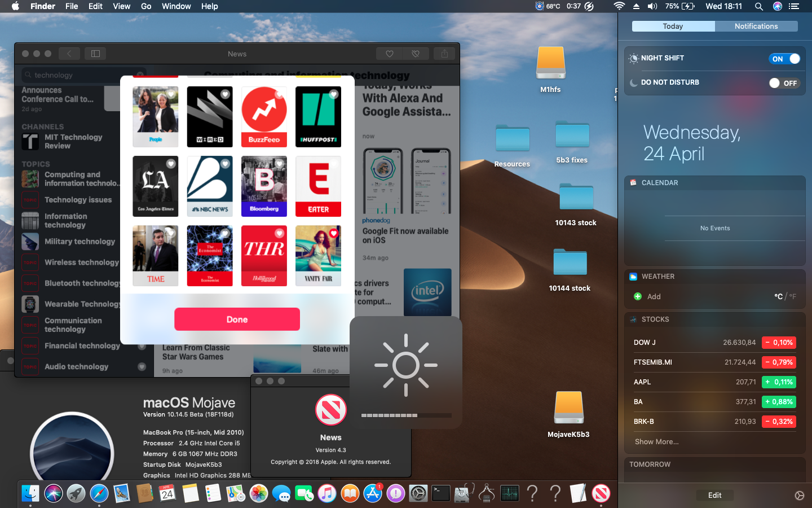Screen dimensions: 812x508
Task: Open Siri from the menu bar
Action: pos(778,6)
